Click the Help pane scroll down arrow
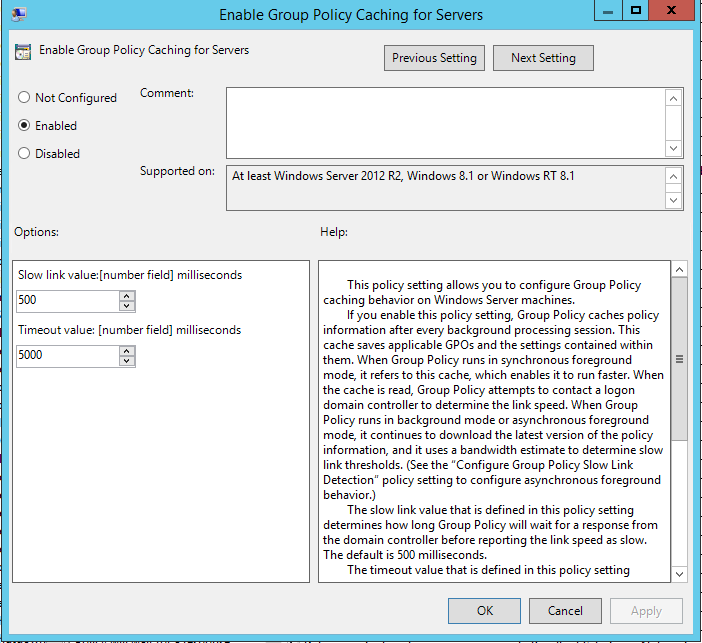The image size is (702, 643). click(x=679, y=574)
